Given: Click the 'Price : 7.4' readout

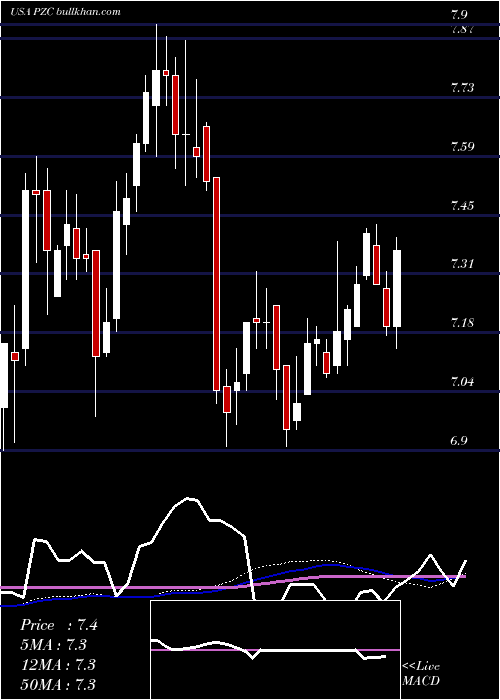Looking at the screenshot, I should point(59,625).
